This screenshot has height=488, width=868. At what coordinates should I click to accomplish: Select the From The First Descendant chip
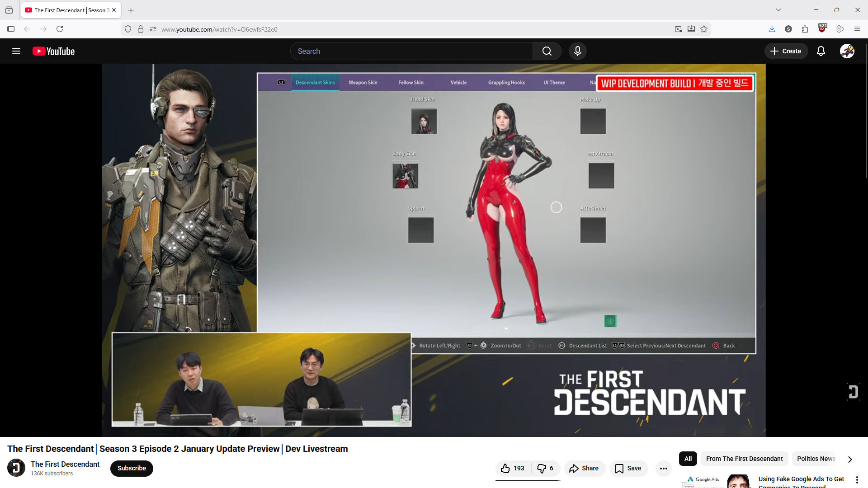[744, 459]
